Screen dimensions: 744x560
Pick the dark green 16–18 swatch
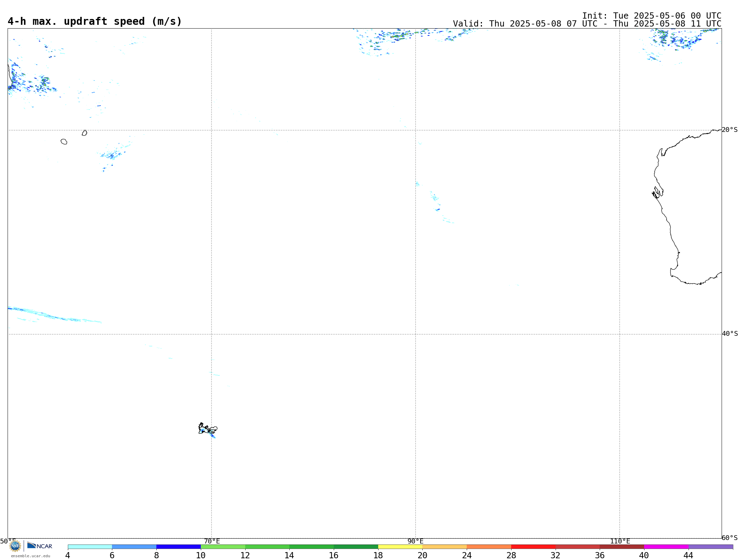pyautogui.click(x=356, y=547)
